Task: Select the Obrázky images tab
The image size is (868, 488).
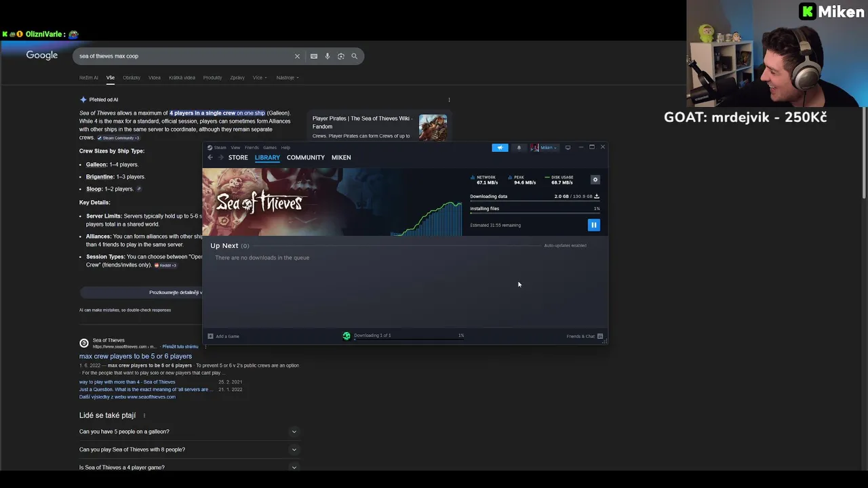Action: tap(132, 77)
